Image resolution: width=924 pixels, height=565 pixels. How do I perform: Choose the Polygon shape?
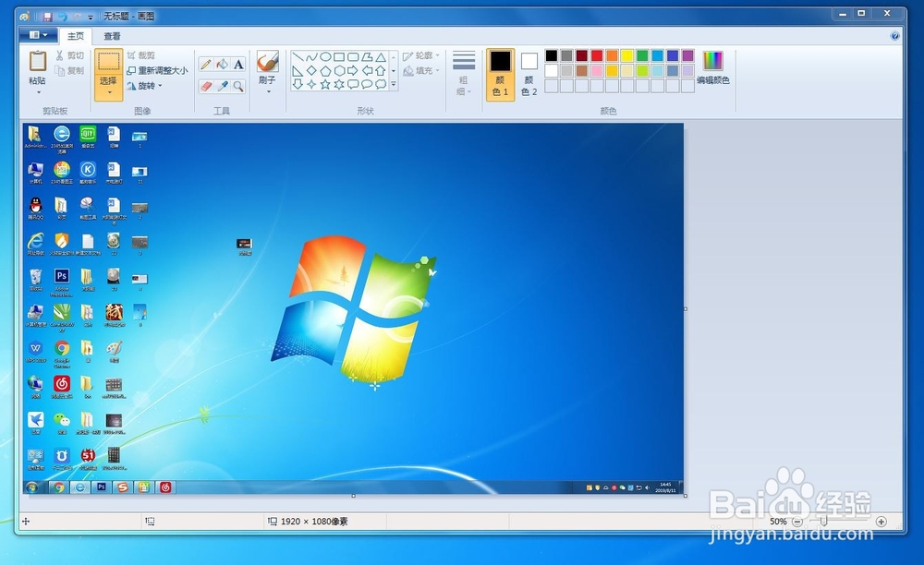(367, 56)
